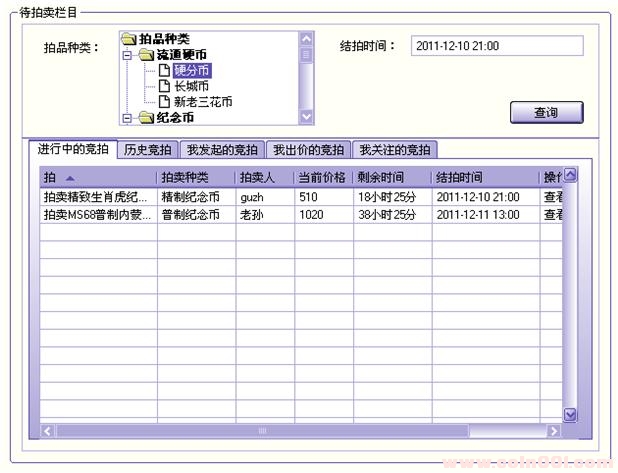Click the 新老三花币 document icon
The width and height of the screenshot is (618, 473).
[164, 102]
